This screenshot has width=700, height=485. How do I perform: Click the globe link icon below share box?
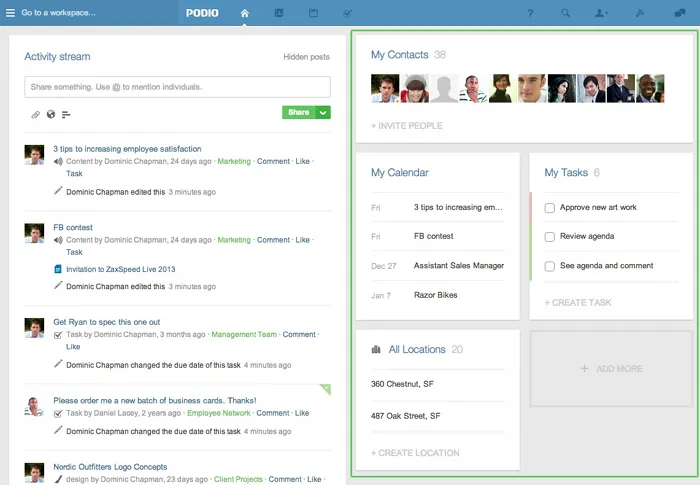[x=51, y=114]
